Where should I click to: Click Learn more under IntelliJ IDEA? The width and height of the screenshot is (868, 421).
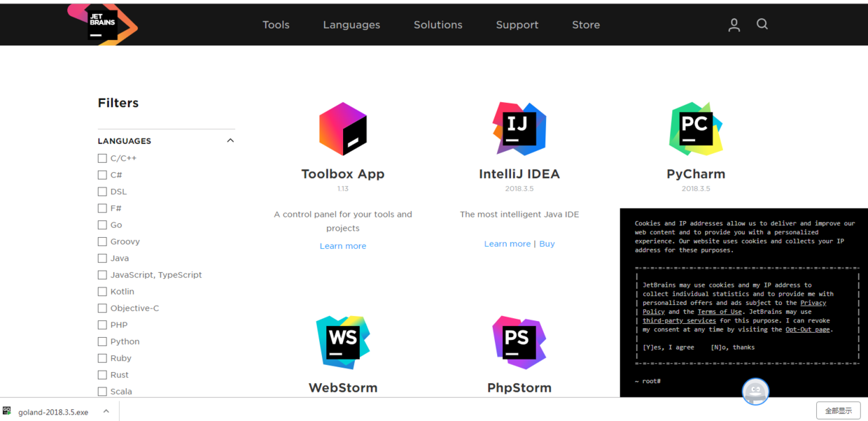click(x=507, y=244)
